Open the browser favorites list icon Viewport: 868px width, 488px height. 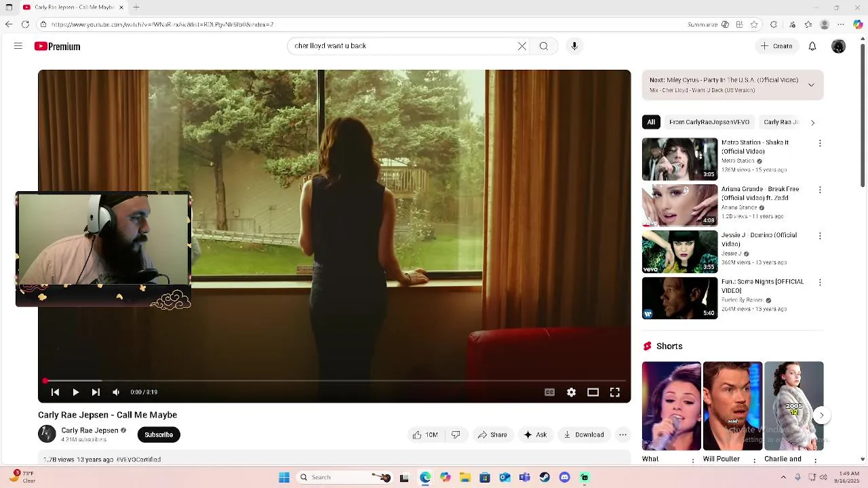[x=808, y=24]
